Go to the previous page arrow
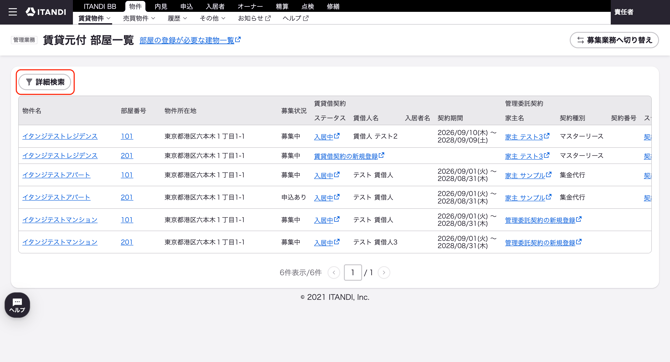 coord(334,272)
